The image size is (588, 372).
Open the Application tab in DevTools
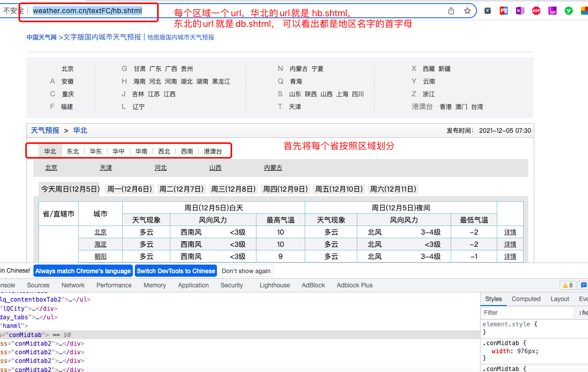(194, 285)
